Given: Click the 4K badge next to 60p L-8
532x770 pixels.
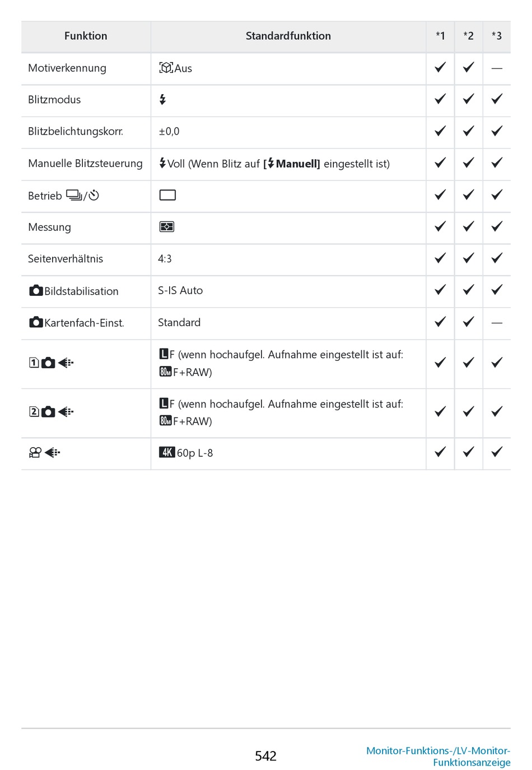Looking at the screenshot, I should point(167,452).
